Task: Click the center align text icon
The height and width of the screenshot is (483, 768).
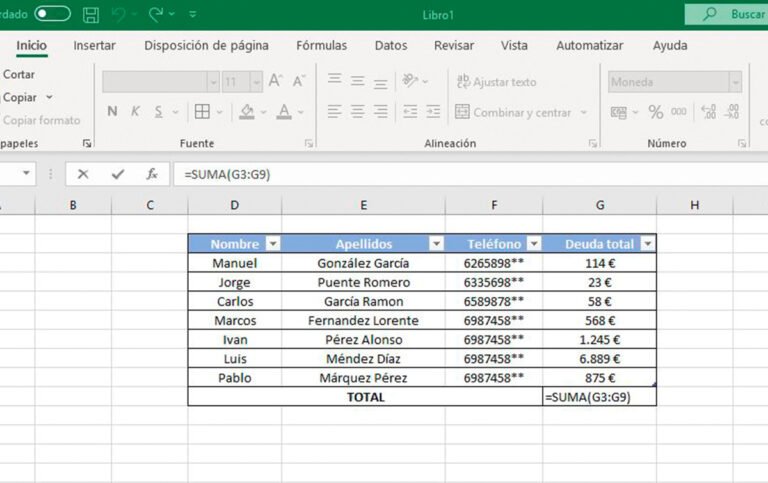Action: [359, 112]
